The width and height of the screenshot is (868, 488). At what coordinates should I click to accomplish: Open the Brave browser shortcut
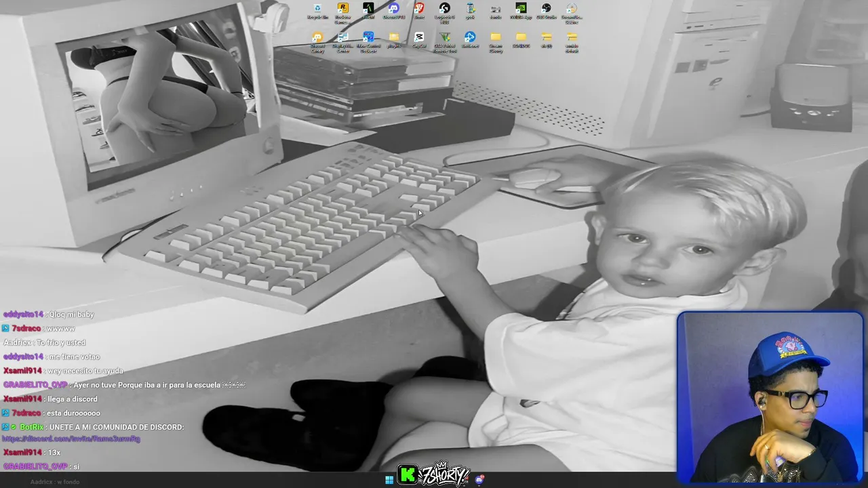419,12
